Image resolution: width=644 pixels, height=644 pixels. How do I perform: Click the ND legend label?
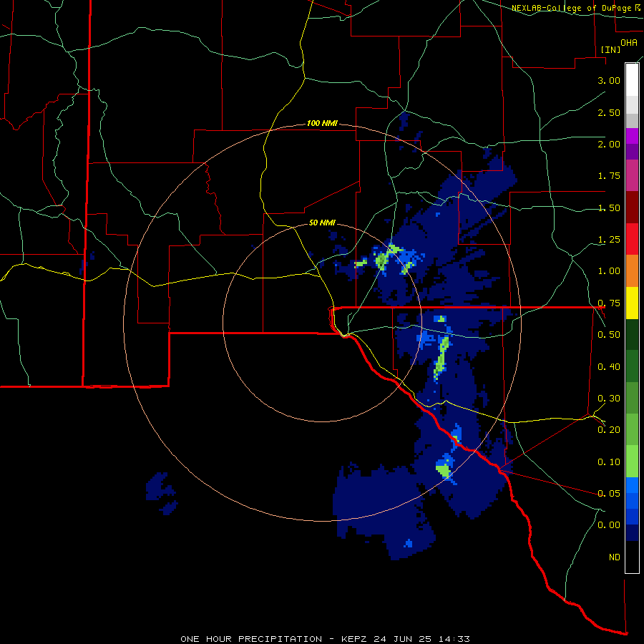[x=615, y=557]
